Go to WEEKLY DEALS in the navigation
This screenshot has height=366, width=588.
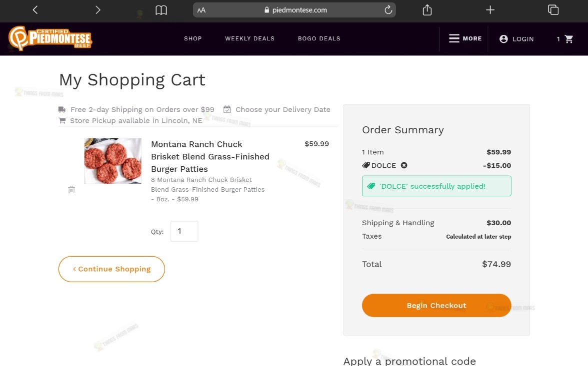[x=250, y=38]
